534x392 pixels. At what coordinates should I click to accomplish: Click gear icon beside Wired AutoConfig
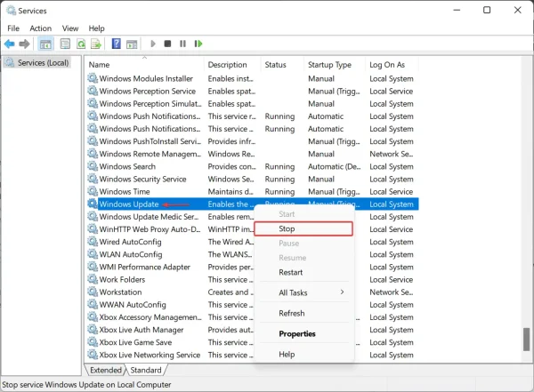pos(93,242)
